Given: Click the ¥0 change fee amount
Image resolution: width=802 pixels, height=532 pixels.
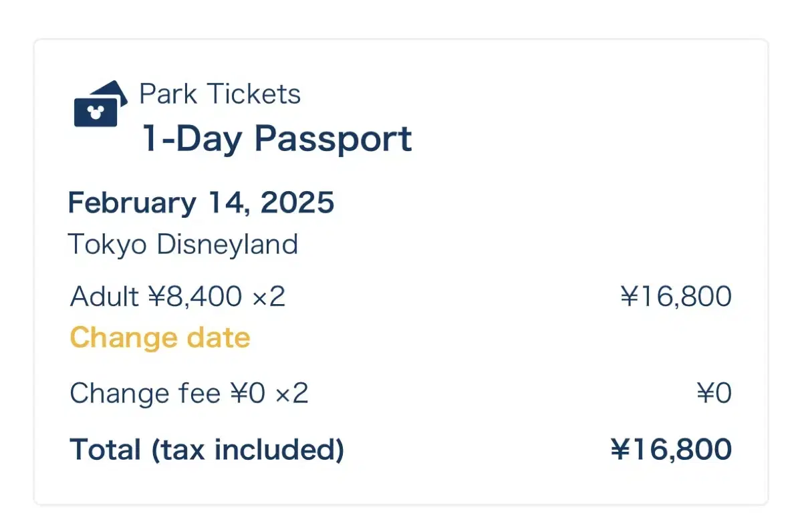Looking at the screenshot, I should coord(714,394).
